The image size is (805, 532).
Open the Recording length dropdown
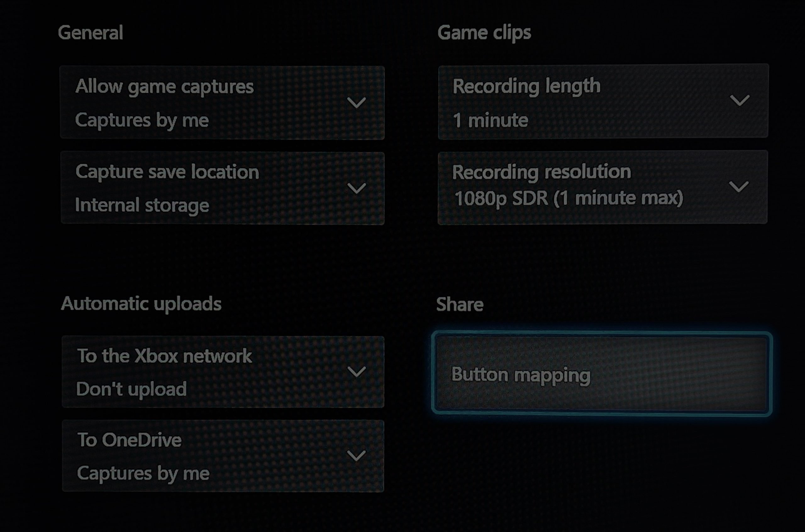[603, 101]
